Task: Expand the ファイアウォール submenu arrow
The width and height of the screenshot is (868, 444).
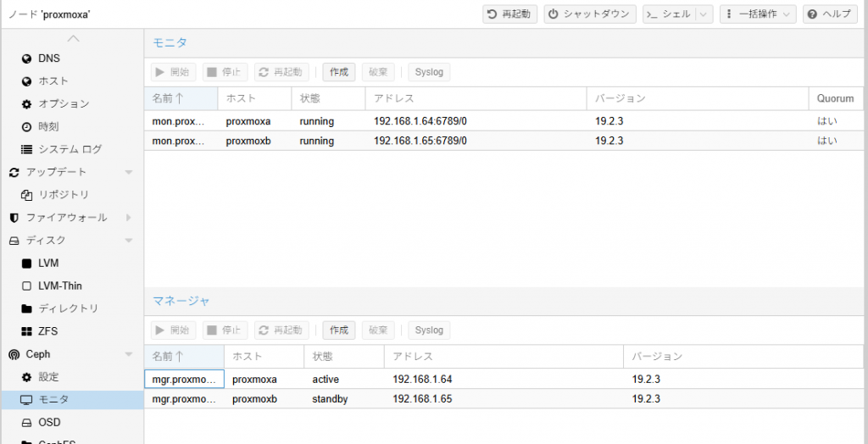Action: tap(129, 218)
